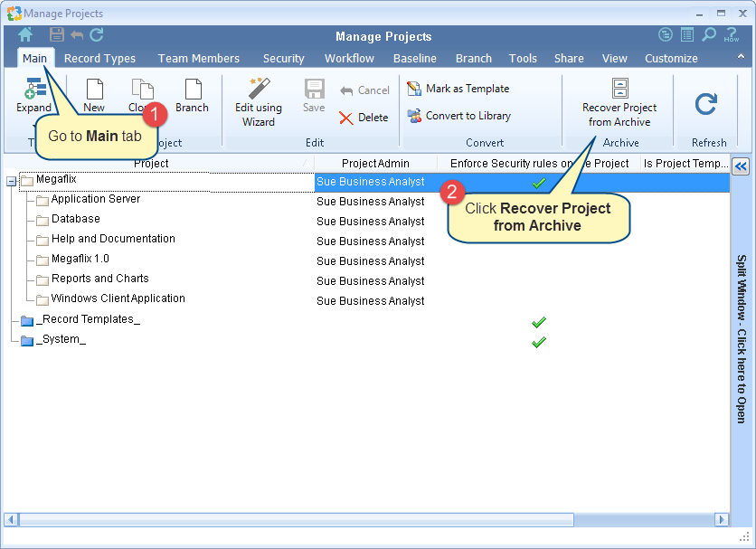This screenshot has width=756, height=549.
Task: Click the Split Window side panel
Action: point(741,339)
